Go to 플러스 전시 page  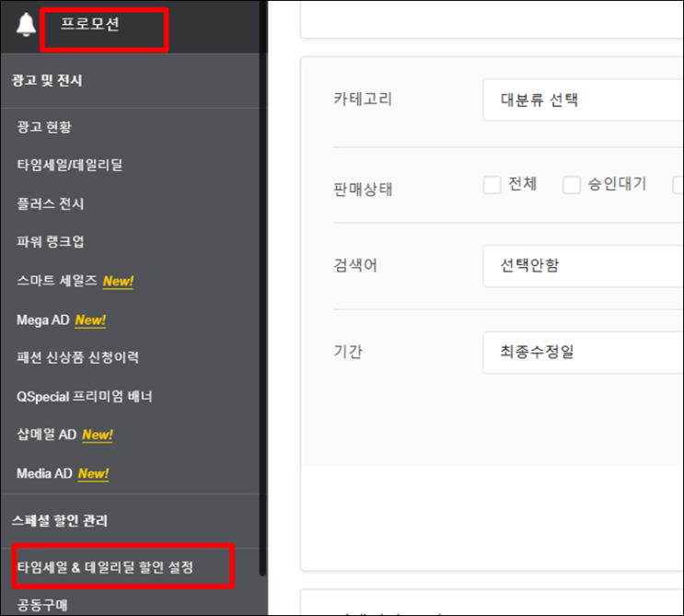pos(50,203)
